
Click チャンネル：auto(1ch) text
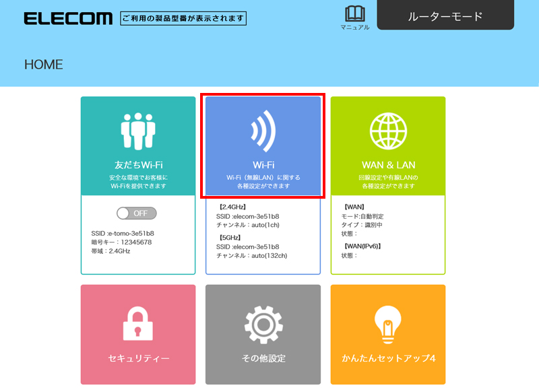point(248,225)
